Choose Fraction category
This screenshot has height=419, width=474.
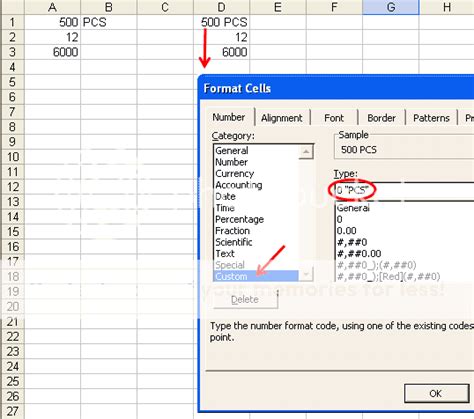[257, 231]
